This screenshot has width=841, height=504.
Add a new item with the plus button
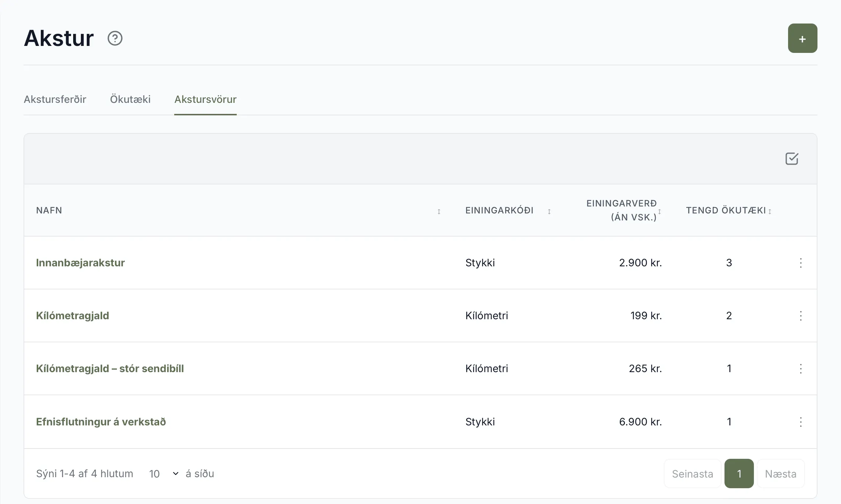click(802, 38)
